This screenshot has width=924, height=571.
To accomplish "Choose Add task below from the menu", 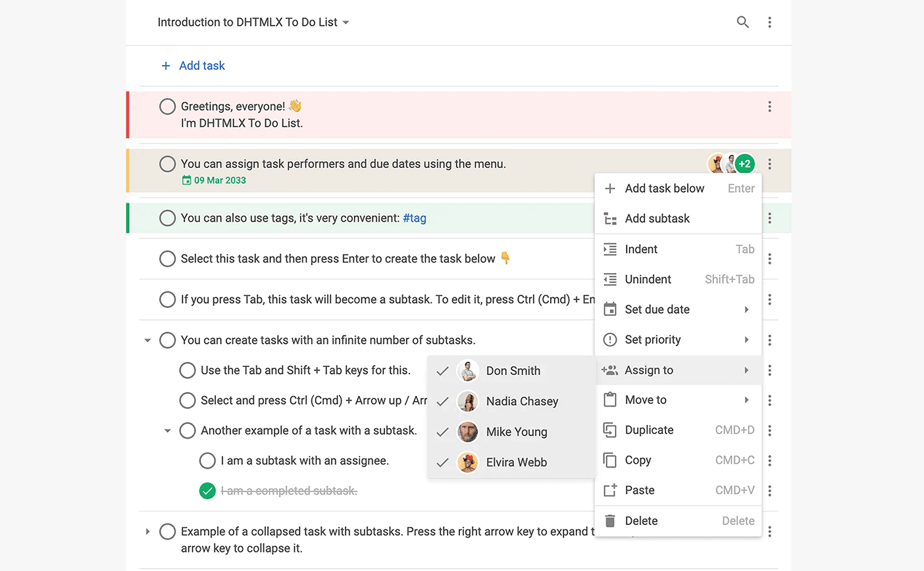I will tap(678, 189).
